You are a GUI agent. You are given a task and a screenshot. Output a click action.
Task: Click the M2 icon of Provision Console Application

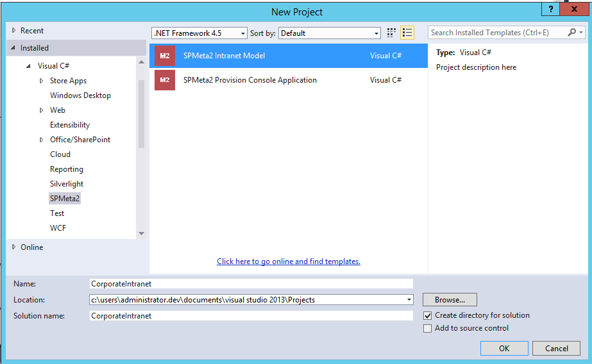click(165, 80)
